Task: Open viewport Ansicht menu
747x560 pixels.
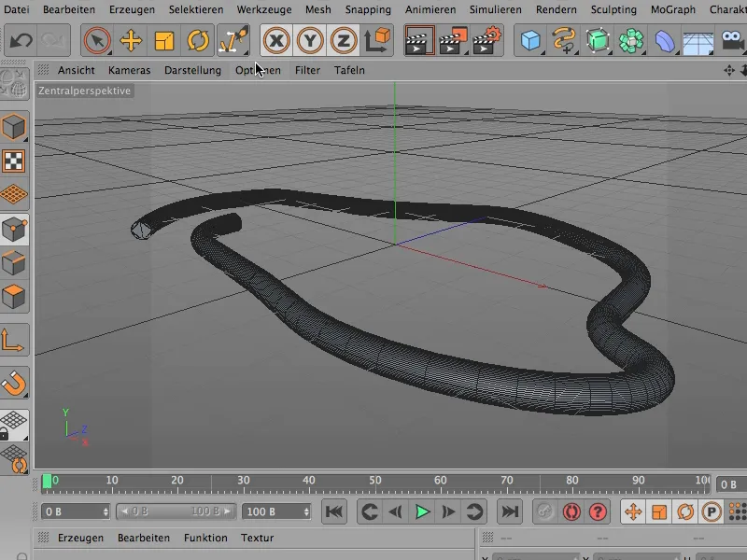Action: pyautogui.click(x=77, y=70)
